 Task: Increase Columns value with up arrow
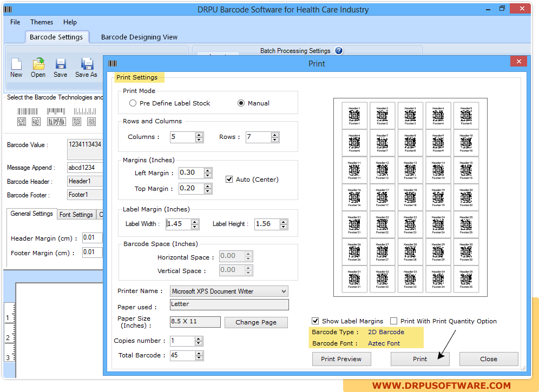click(x=199, y=135)
